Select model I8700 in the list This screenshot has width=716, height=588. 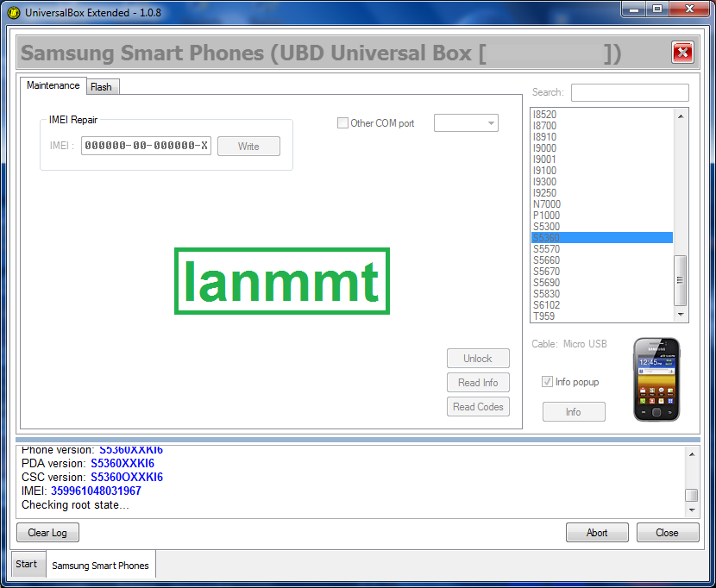tap(602, 126)
